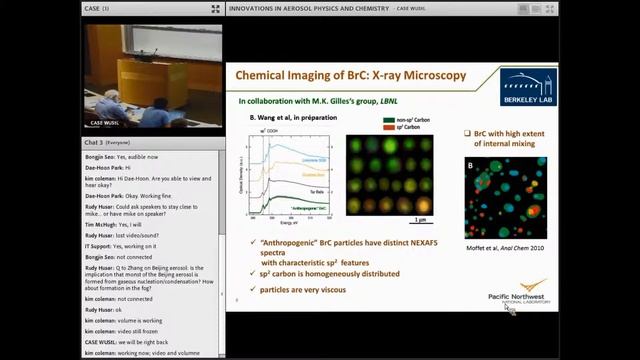
Task: Click 'Rudy Husar: ok' chat message
Action: tap(103, 310)
